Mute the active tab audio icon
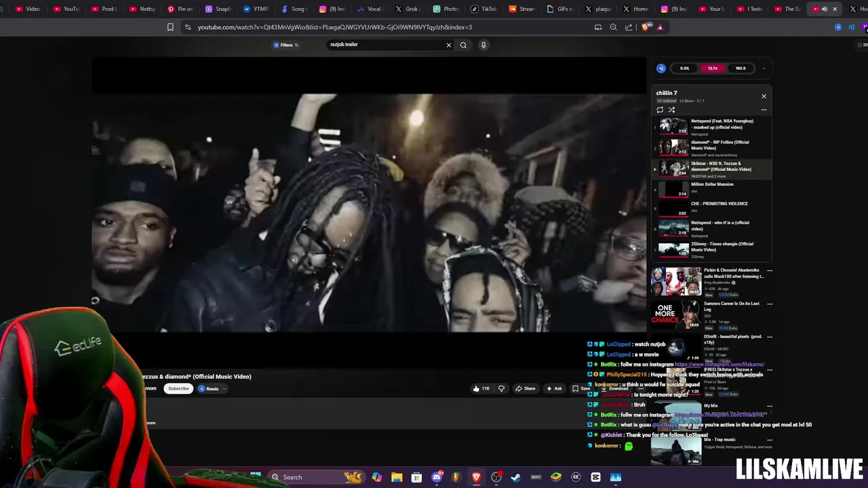The width and height of the screenshot is (868, 488). 825,9
